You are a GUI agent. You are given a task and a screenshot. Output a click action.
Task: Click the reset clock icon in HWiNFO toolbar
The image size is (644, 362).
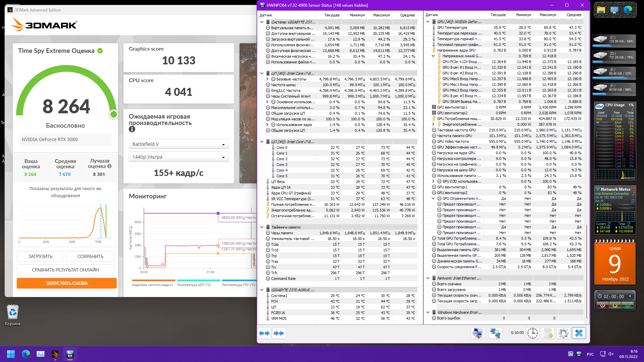tap(532, 333)
